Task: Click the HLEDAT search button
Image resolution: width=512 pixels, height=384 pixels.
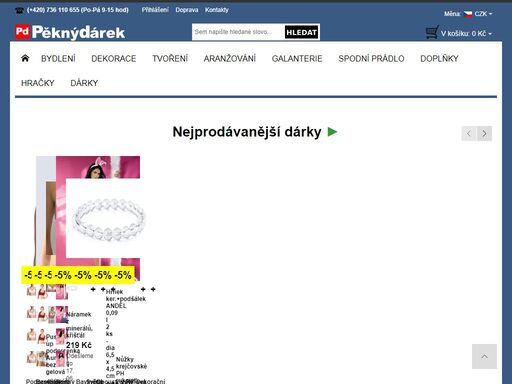Action: [x=301, y=32]
